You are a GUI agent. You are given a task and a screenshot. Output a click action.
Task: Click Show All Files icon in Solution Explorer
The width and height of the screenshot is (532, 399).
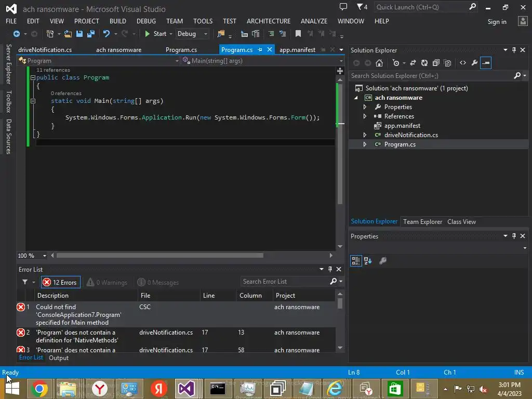(447, 63)
